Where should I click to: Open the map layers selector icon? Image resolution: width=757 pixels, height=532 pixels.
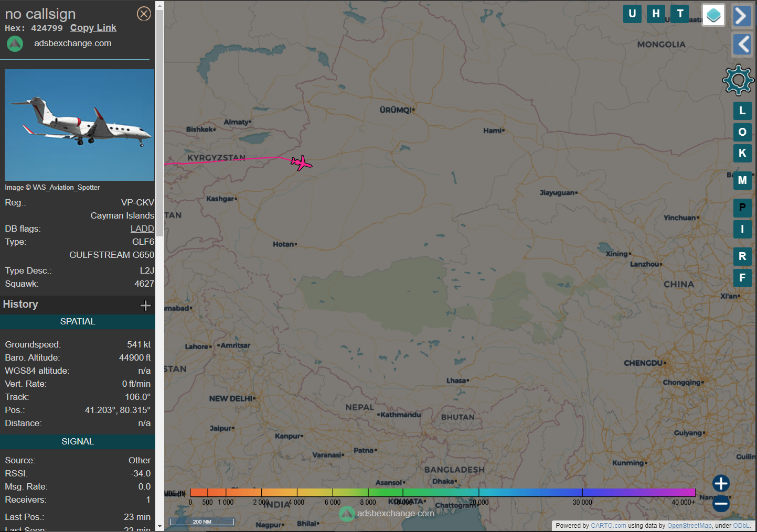click(x=713, y=15)
